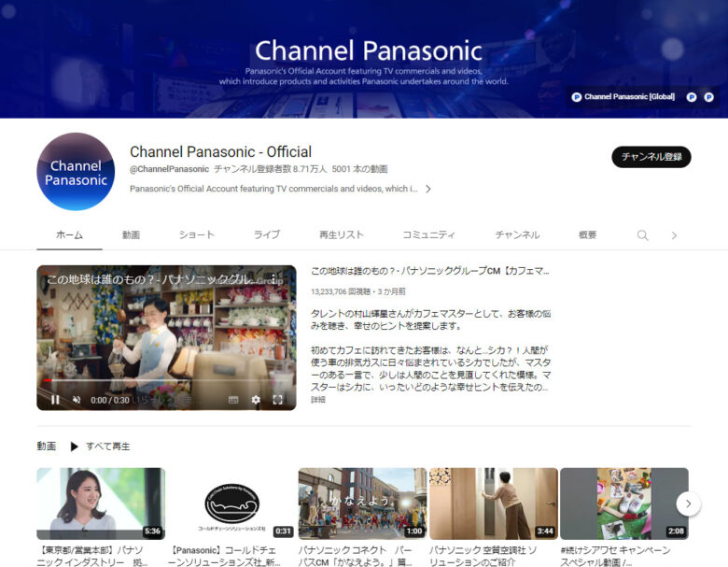728x567 pixels.
Task: Toggle subtitles on the video player
Action: 233,399
